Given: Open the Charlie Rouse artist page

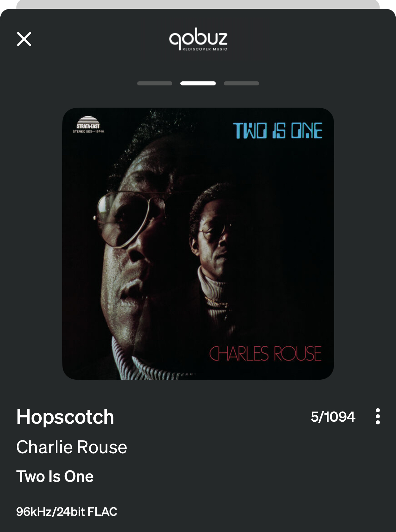Looking at the screenshot, I should tap(72, 447).
